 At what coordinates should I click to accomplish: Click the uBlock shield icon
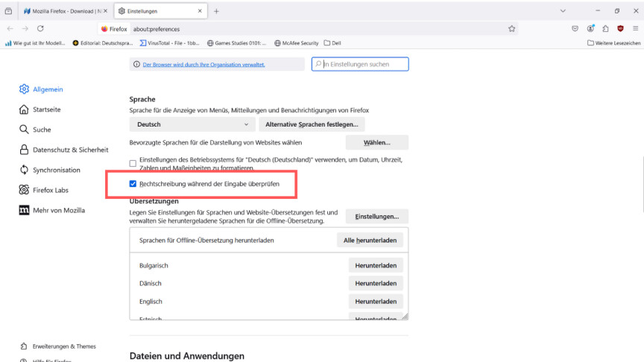[x=620, y=29]
